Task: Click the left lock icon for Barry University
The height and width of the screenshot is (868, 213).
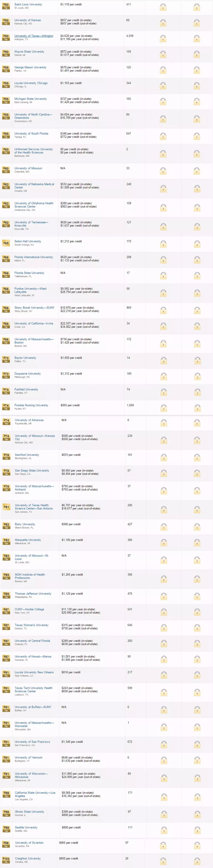Action: (164, 527)
